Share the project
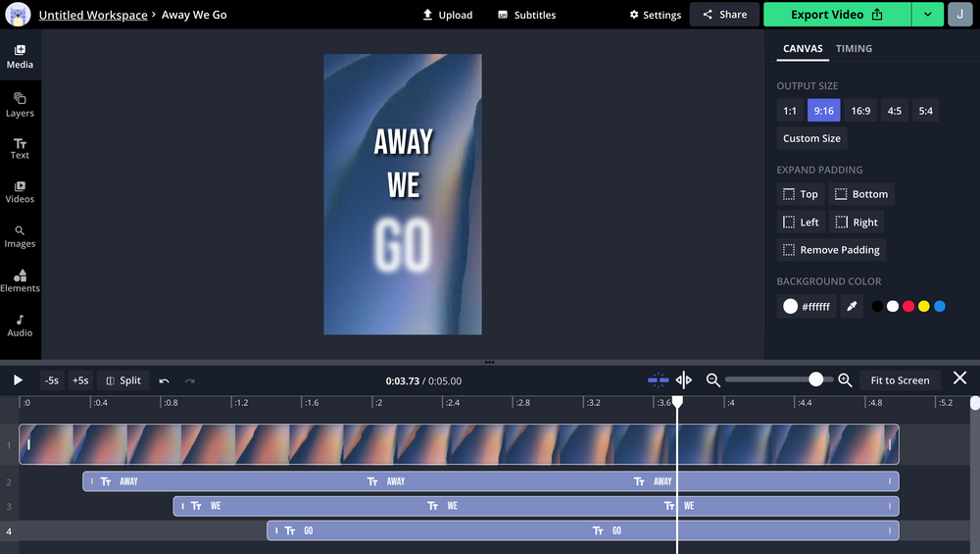The image size is (980, 554). pos(724,15)
